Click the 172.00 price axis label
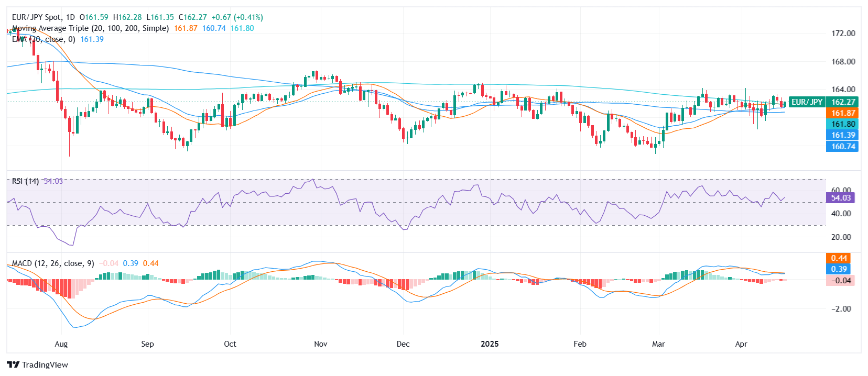This screenshot has width=868, height=376. coord(843,34)
